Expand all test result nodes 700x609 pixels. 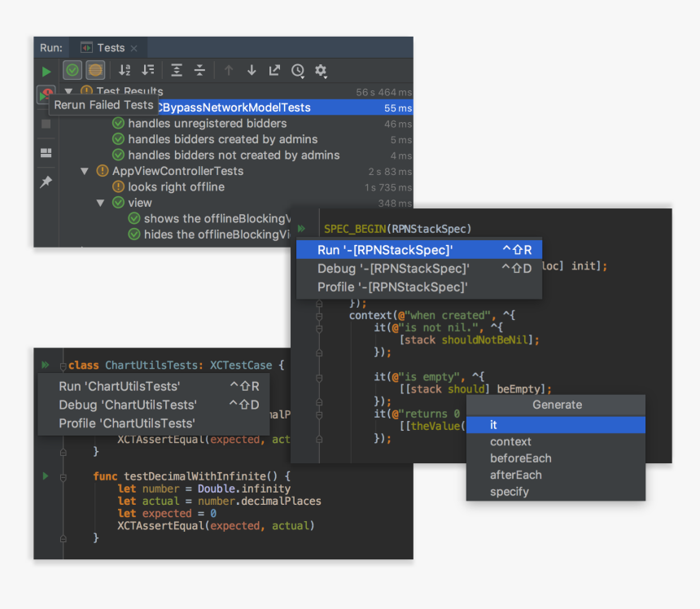177,70
